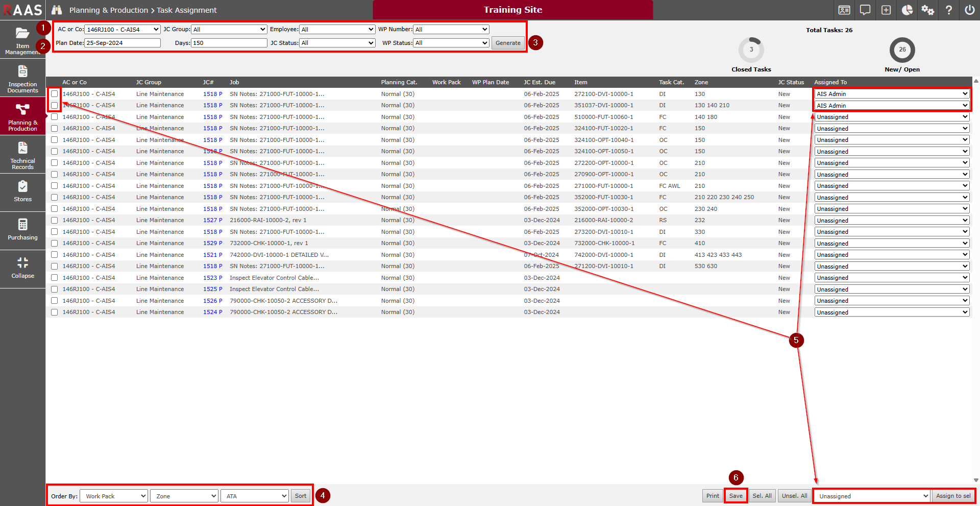This screenshot has height=506, width=980.
Task: Select checkbox for JC 1524 row
Action: [55, 312]
